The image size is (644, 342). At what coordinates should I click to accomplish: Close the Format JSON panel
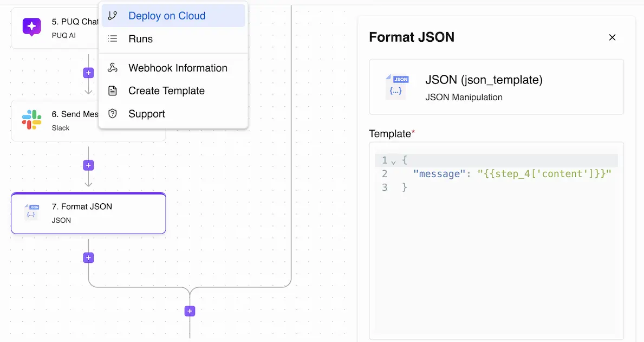pyautogui.click(x=612, y=37)
